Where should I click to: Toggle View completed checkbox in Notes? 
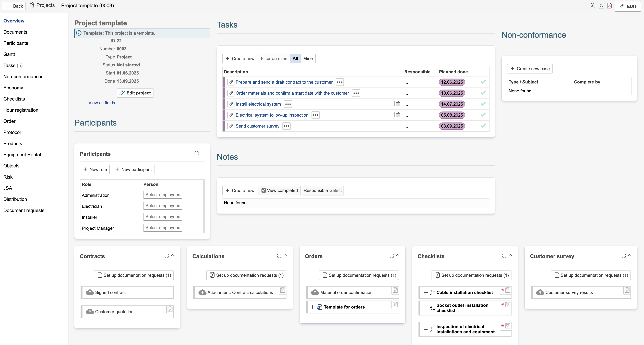click(x=264, y=190)
